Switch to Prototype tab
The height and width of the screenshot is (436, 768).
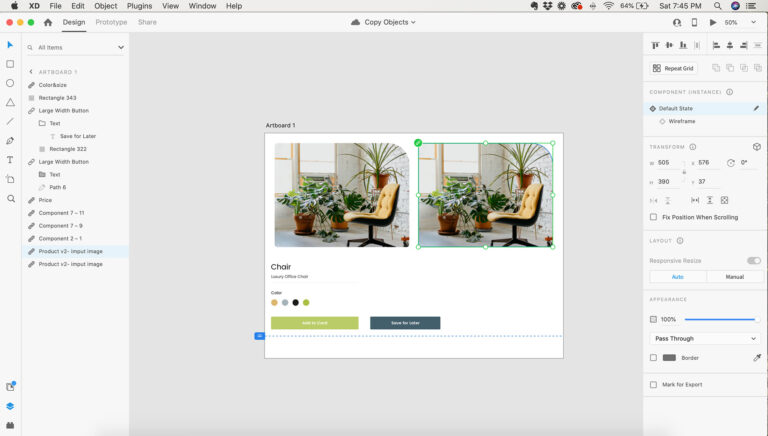[111, 22]
